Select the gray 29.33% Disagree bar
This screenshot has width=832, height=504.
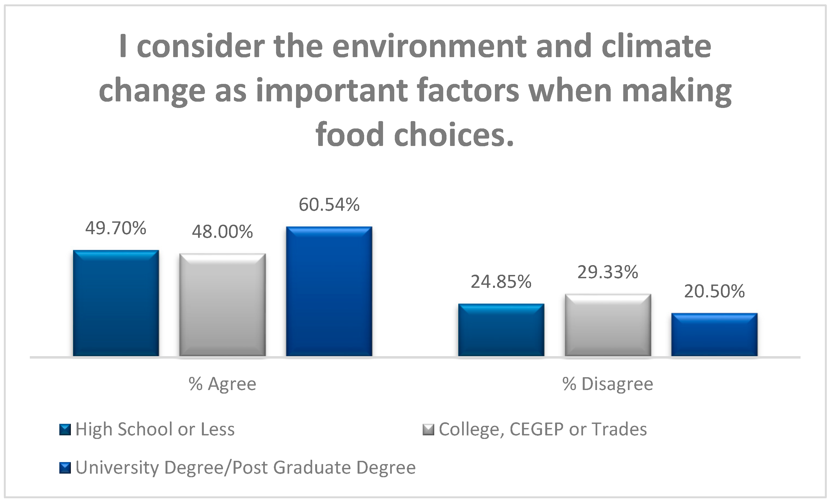608,325
